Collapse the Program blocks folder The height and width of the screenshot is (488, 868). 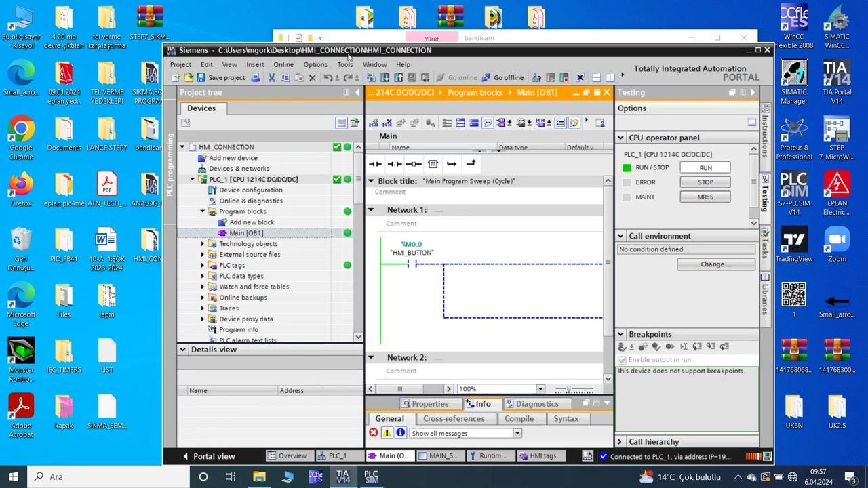(x=202, y=211)
